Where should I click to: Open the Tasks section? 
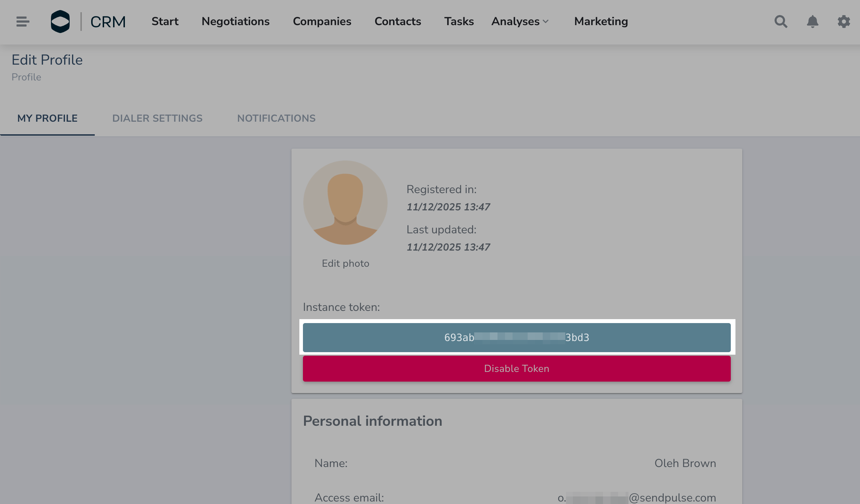pos(459,22)
